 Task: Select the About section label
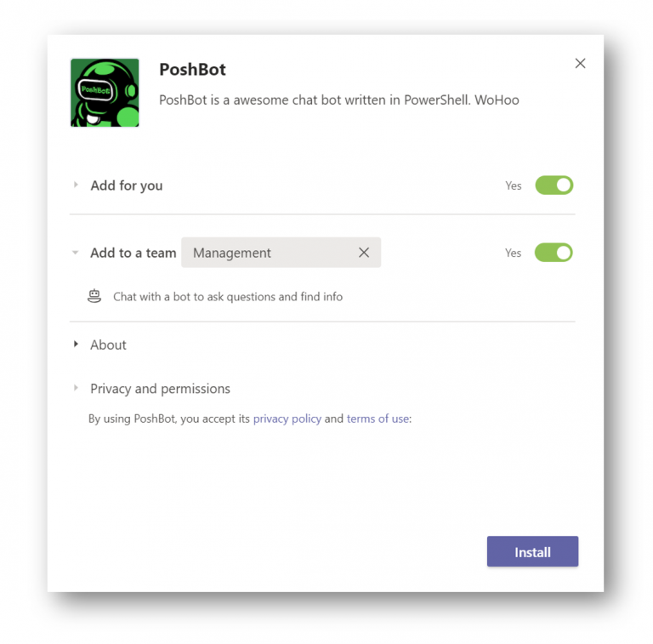tap(108, 345)
